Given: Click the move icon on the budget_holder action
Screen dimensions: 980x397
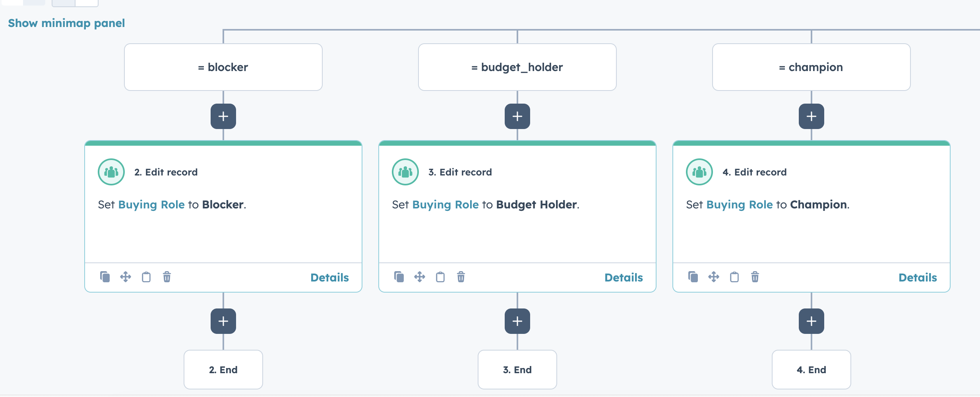Looking at the screenshot, I should point(420,277).
